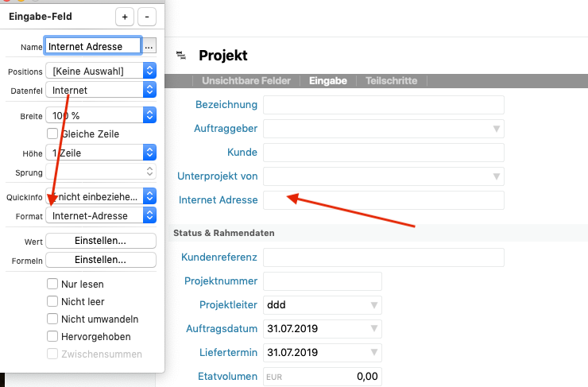Click into the Internet Adresse input field
588x387 pixels.
coord(384,200)
